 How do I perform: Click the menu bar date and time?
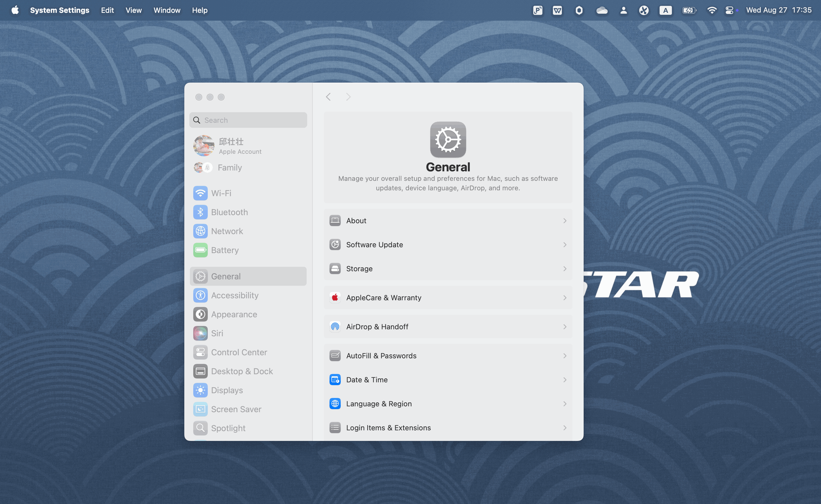(779, 10)
